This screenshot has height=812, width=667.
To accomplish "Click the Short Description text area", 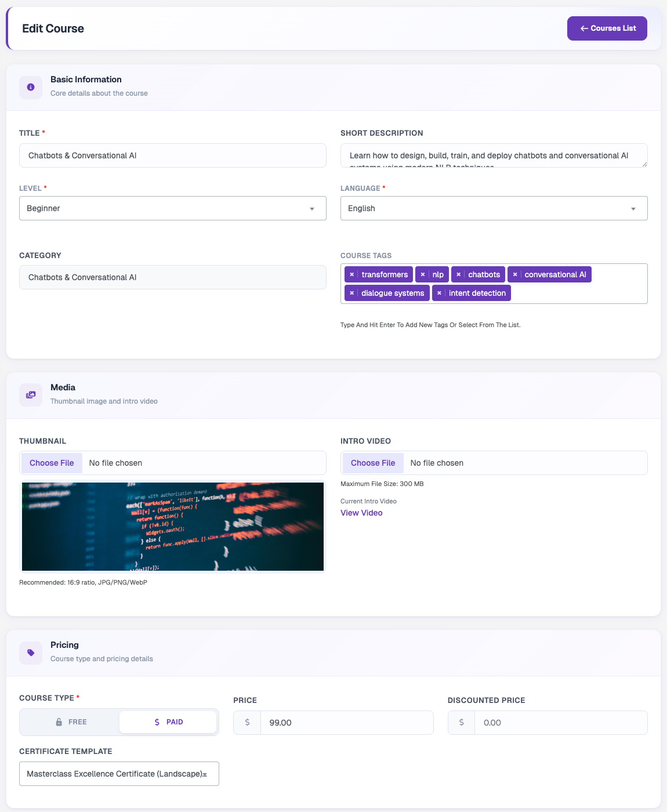I will 494,155.
